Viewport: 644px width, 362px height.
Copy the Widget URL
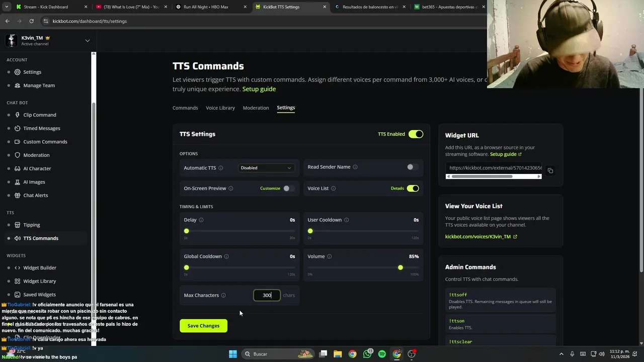(x=550, y=171)
